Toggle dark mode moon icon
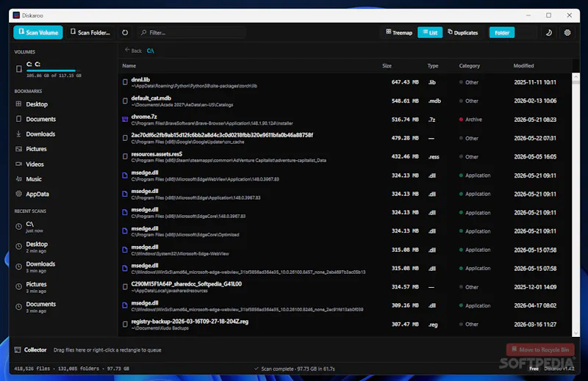Image resolution: width=588 pixels, height=381 pixels. pos(548,32)
